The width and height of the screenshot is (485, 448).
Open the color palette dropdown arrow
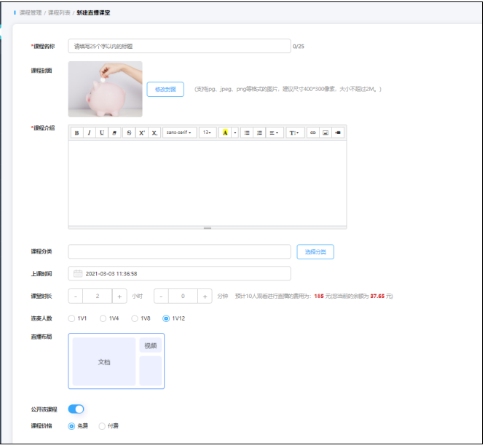click(235, 133)
